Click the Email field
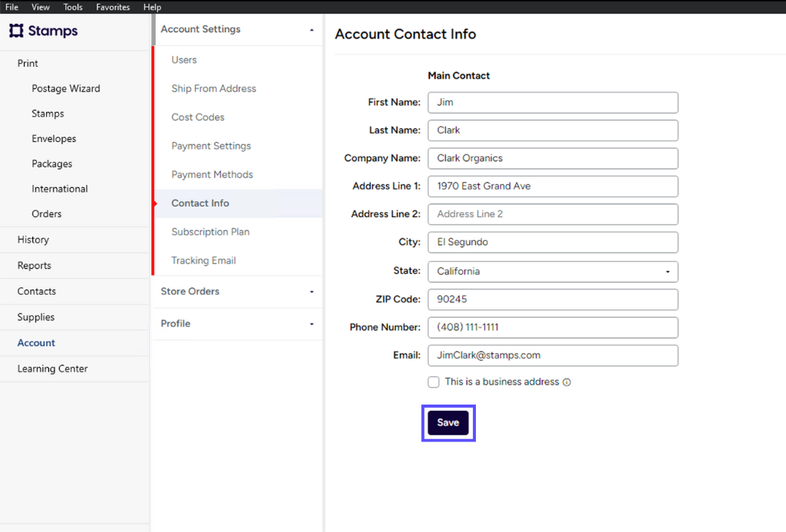The height and width of the screenshot is (532, 786). [553, 355]
